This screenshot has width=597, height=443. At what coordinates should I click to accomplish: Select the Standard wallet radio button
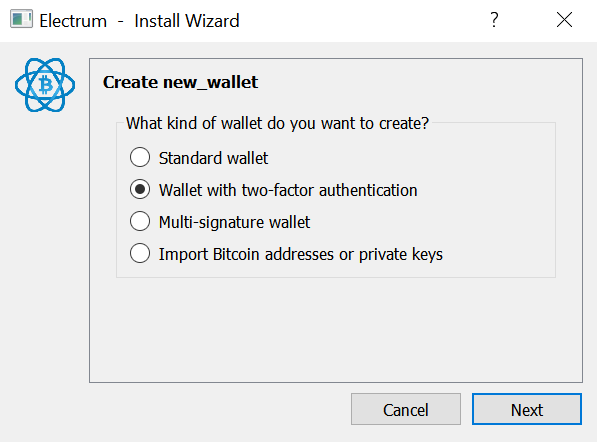pos(140,157)
